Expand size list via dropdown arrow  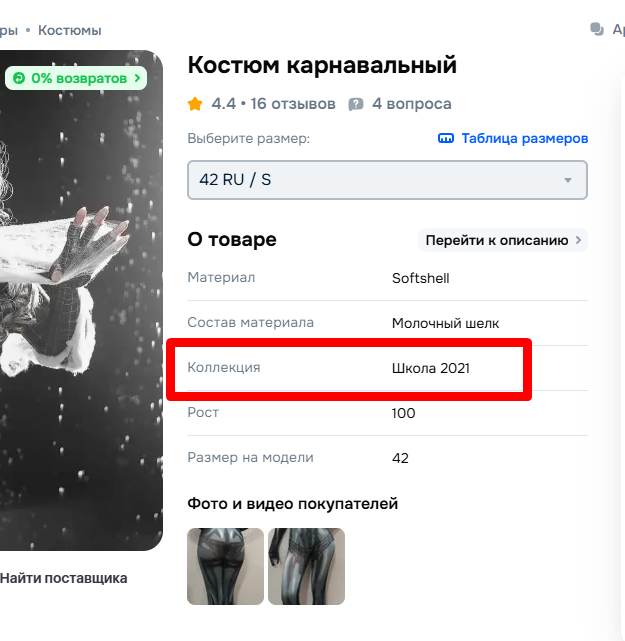pos(567,180)
